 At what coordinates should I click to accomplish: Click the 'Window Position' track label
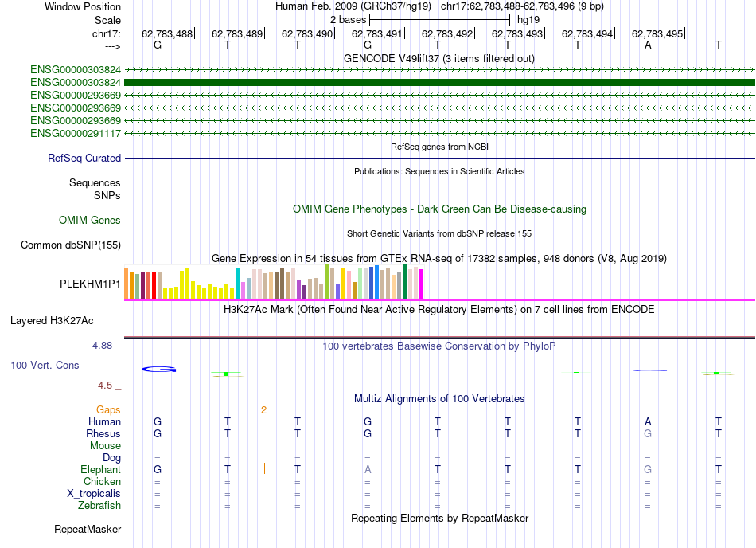[x=83, y=6]
